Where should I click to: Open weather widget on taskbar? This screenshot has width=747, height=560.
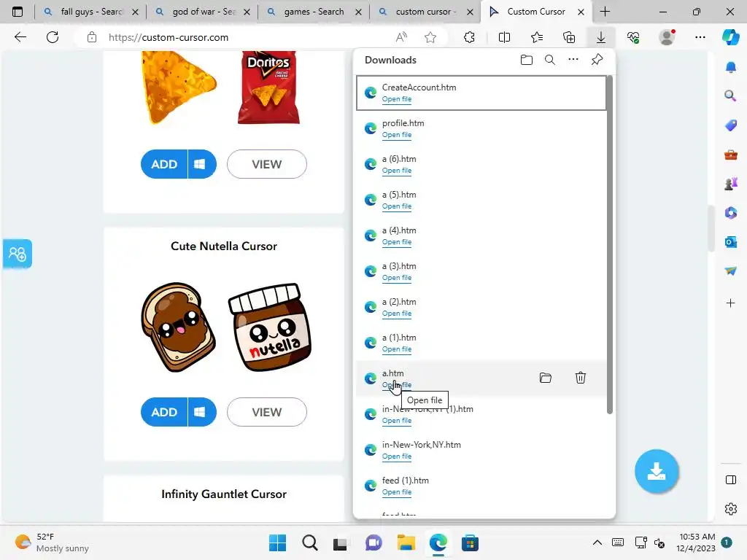click(x=53, y=542)
